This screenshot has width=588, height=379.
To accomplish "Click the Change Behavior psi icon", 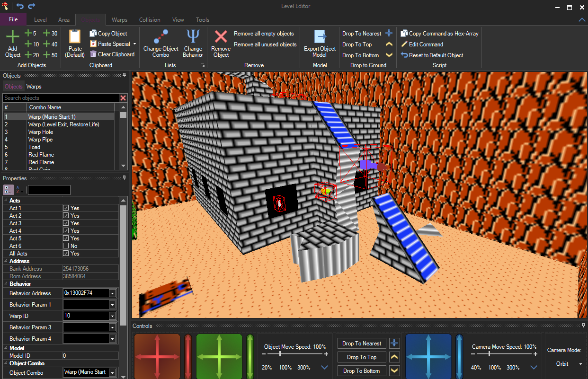I will coord(193,37).
